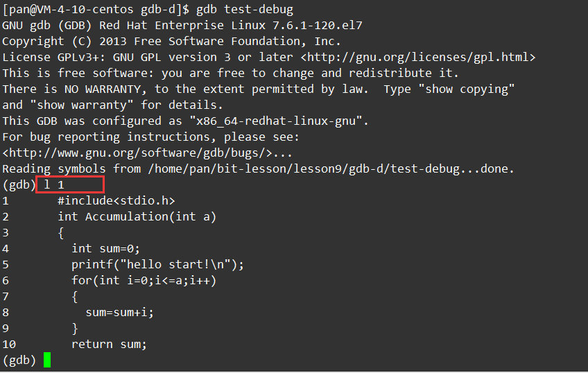Screen dimensions: 588x373
Task: Click the red-boxed "l 1" command
Action: (x=70, y=185)
